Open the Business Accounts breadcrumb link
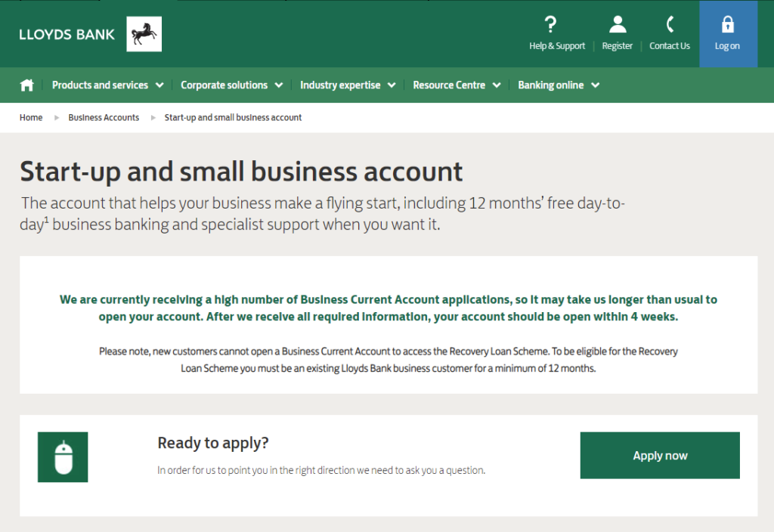 click(104, 118)
